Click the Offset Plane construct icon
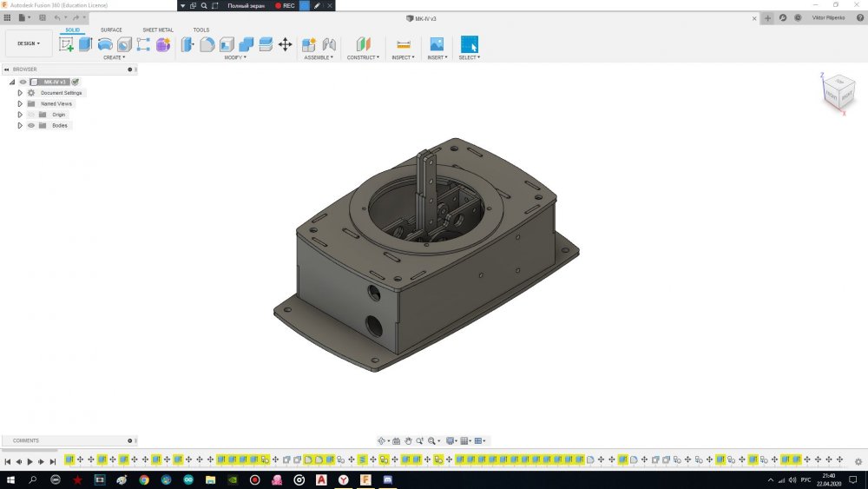The width and height of the screenshot is (868, 489). 363,44
